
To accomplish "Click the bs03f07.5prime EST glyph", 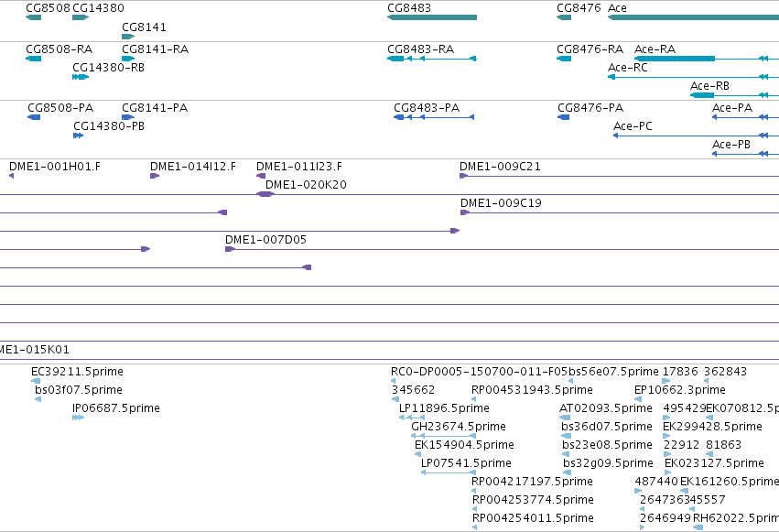I will click(38, 399).
